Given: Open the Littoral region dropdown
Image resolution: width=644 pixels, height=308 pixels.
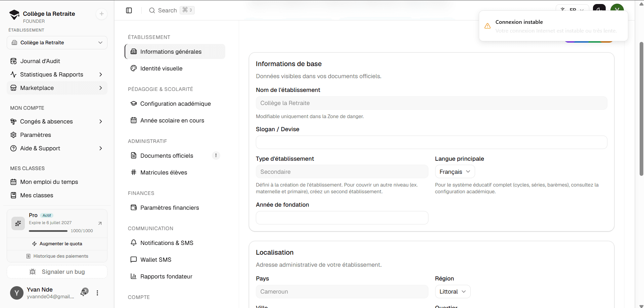Looking at the screenshot, I should [x=453, y=292].
